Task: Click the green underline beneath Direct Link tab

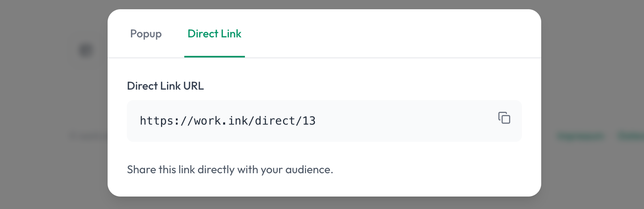Action: (214, 57)
